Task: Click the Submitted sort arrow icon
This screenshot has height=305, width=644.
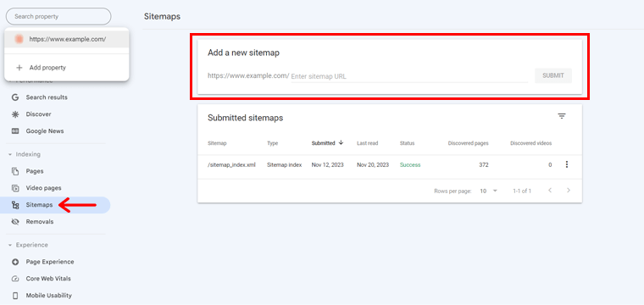Action: [x=341, y=143]
